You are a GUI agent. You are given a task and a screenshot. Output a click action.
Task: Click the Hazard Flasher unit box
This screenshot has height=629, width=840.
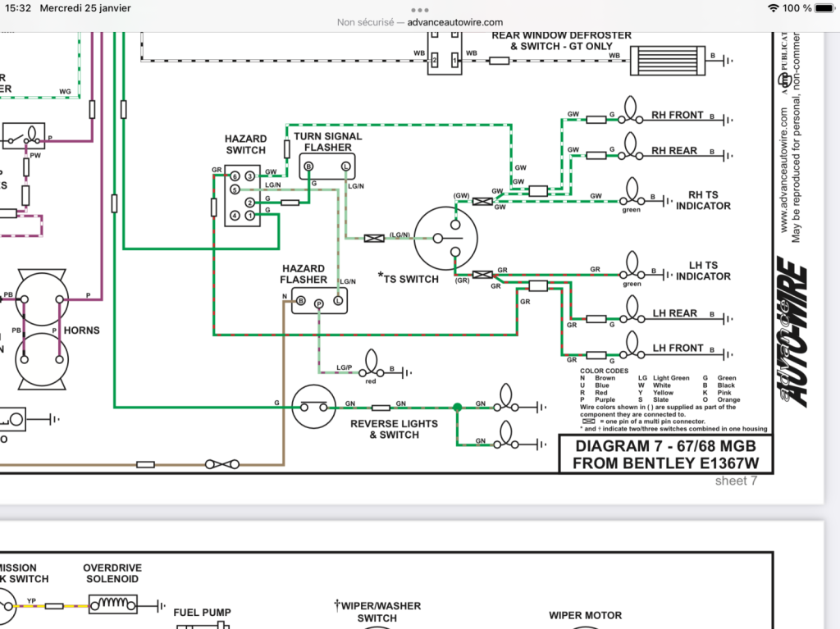point(319,301)
